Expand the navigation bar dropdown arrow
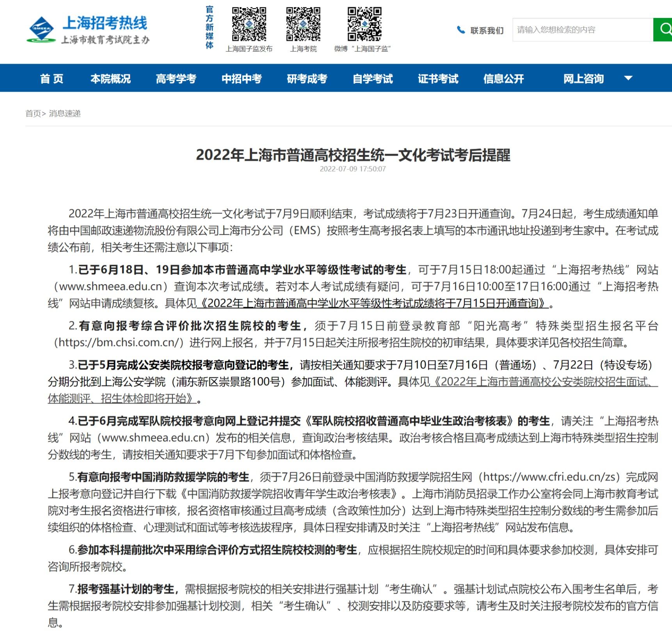672x633 pixels. click(628, 78)
